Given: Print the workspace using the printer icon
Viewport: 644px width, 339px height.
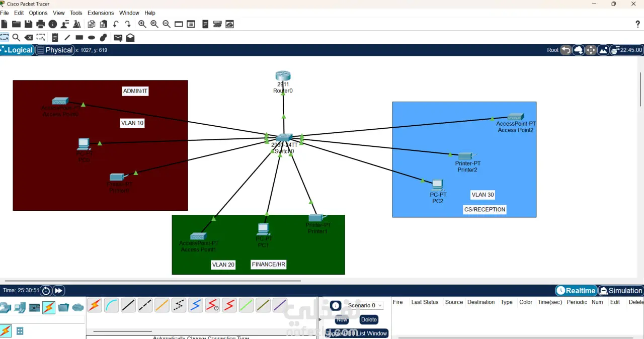Looking at the screenshot, I should [41, 24].
